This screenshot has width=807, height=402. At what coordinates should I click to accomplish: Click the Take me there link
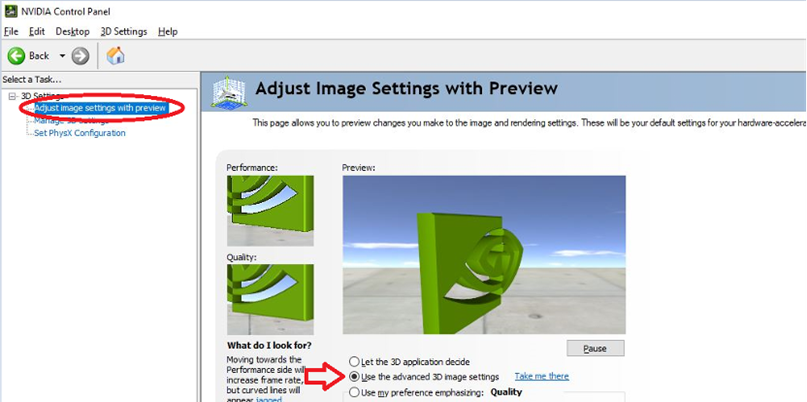542,376
